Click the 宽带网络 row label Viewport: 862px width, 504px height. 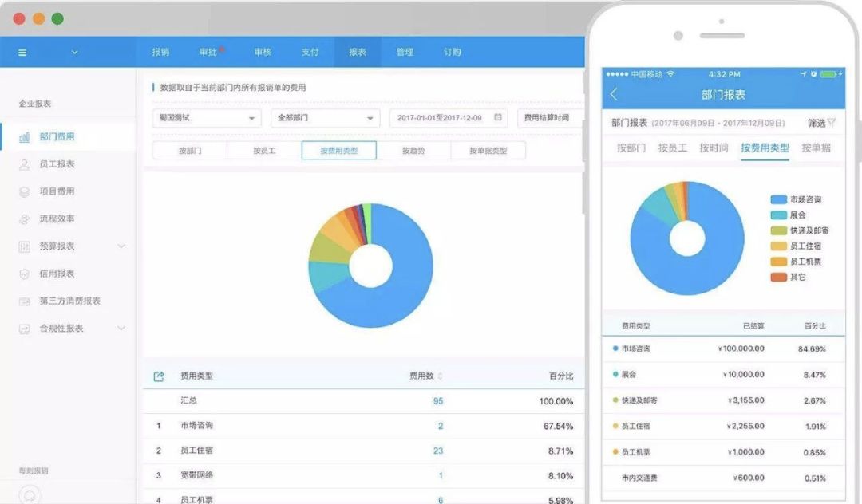tap(197, 475)
